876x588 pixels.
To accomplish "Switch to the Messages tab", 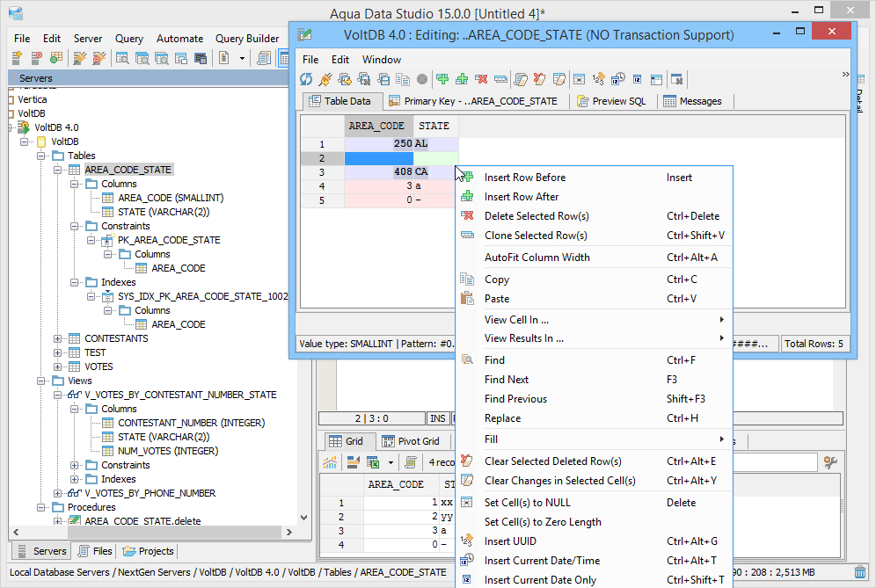I will point(693,101).
